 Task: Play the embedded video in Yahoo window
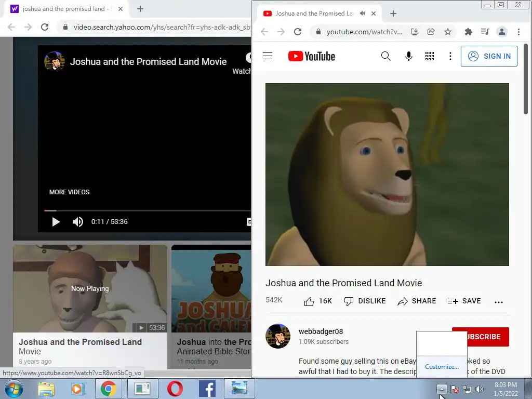pos(56,222)
